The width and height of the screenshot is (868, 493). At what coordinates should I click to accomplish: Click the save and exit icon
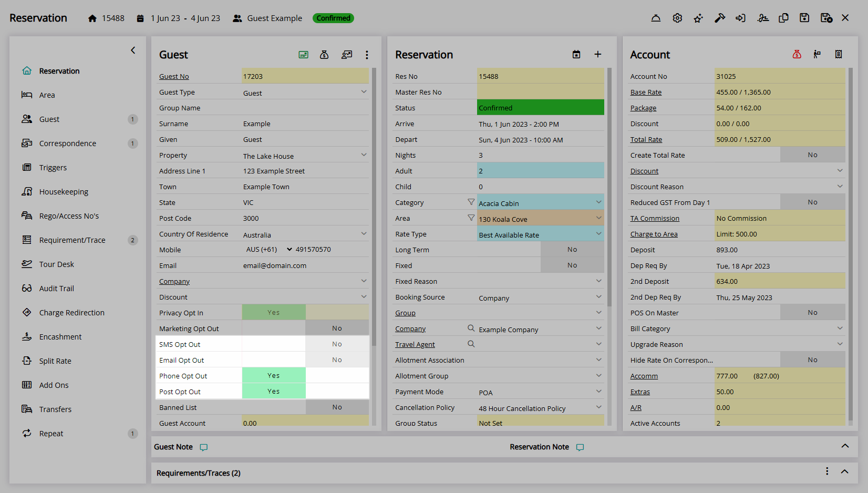(x=826, y=18)
